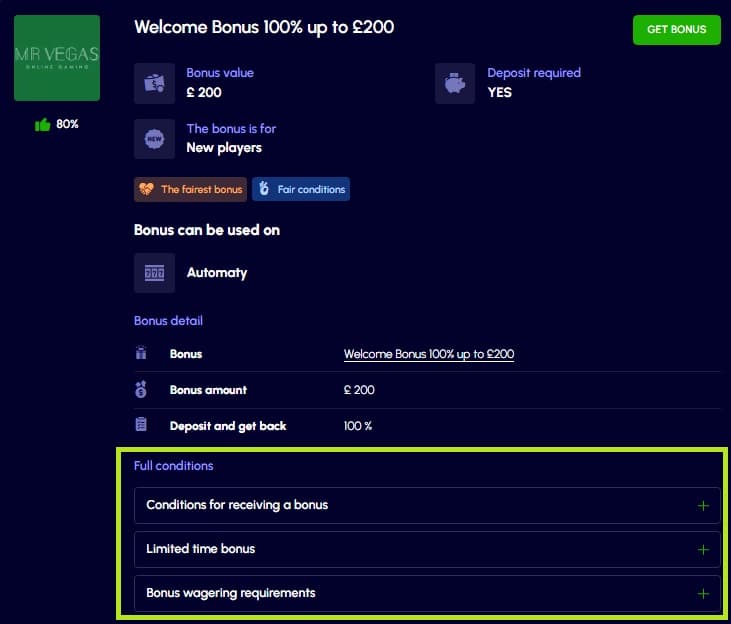Click the slot machine Automaty icon
Screen dimensions: 731x624
tap(154, 272)
